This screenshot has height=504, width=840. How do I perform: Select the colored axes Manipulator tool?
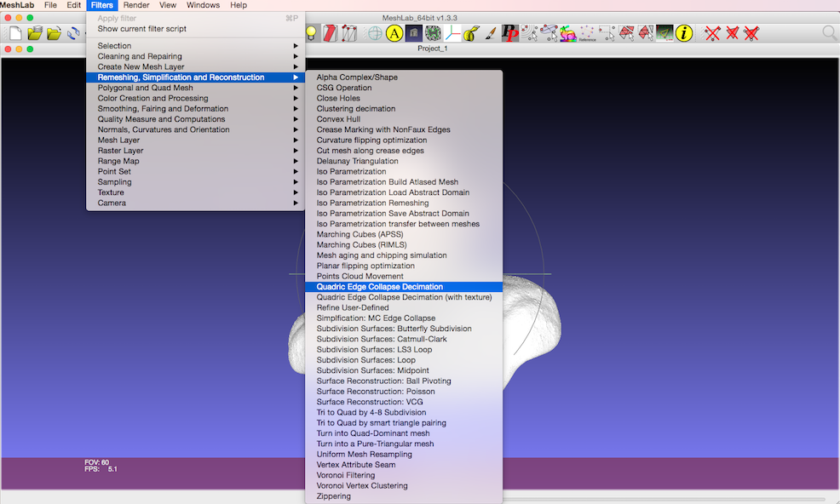tap(452, 33)
